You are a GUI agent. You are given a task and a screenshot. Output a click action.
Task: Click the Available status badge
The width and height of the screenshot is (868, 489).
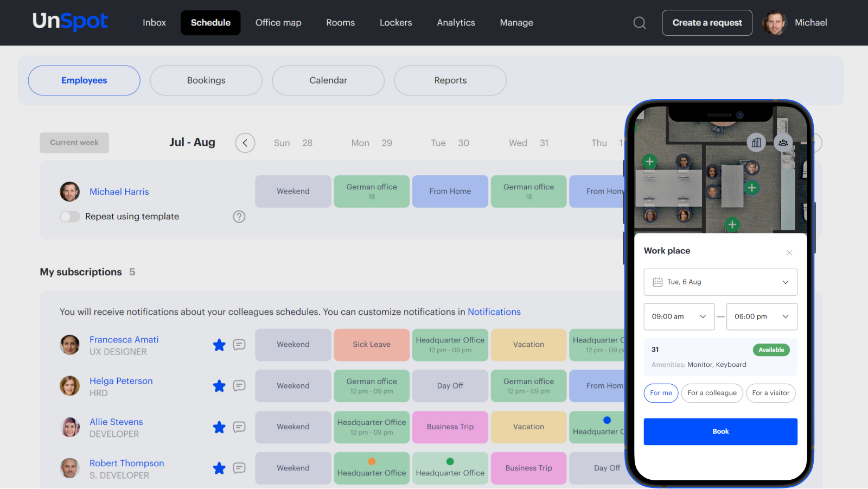(x=771, y=350)
